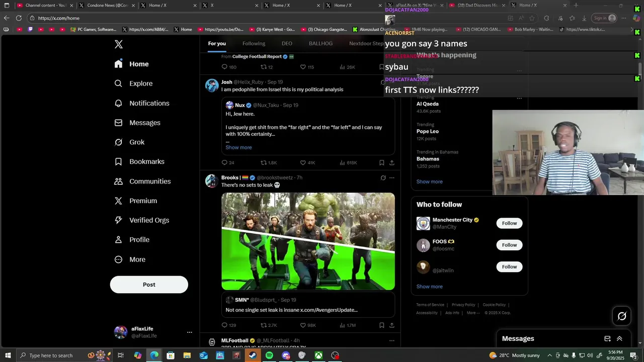Share the Brooks post
The image size is (644, 362).
[x=392, y=325]
